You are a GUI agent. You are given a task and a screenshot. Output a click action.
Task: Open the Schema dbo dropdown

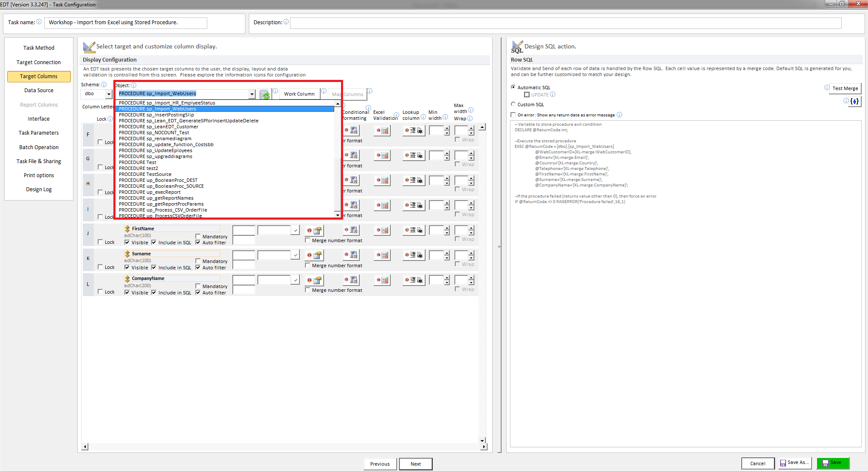pos(109,94)
